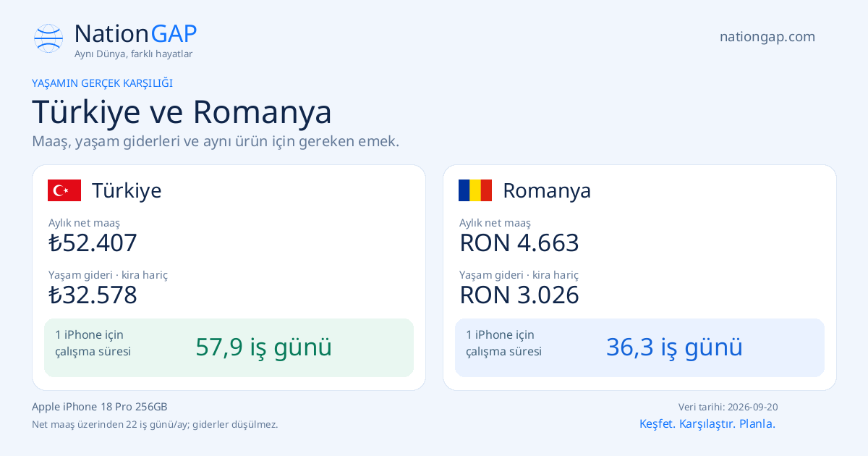The image size is (868, 456).
Task: Click the salary value RON 4.663
Action: 519,242
